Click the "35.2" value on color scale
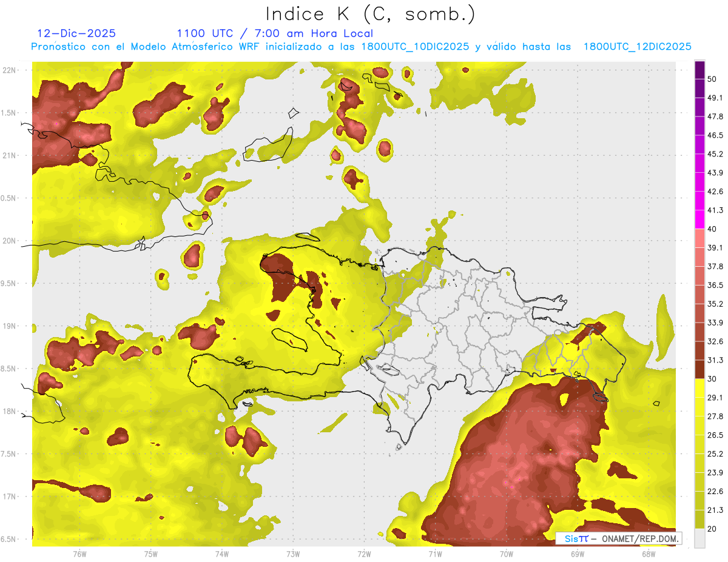Viewport: 728px width, 562px height. [x=715, y=304]
